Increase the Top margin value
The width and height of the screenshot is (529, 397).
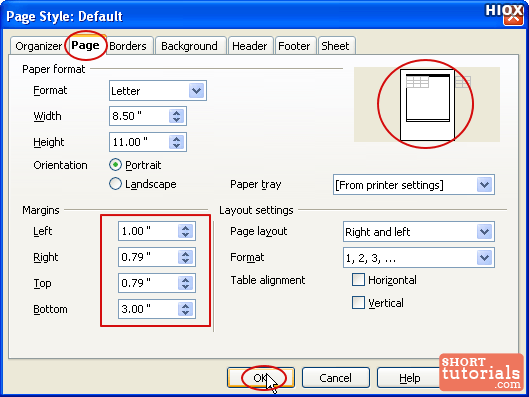pos(186,279)
